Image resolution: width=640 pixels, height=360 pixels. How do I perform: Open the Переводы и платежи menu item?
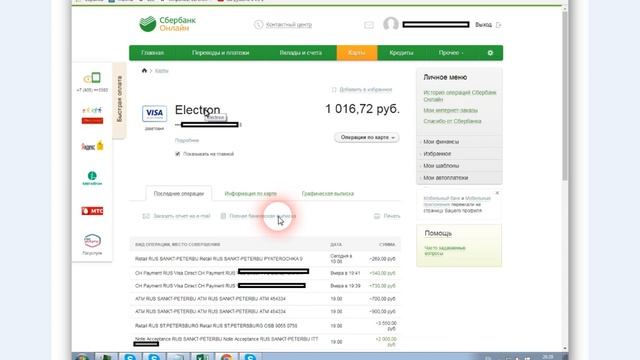tap(220, 53)
